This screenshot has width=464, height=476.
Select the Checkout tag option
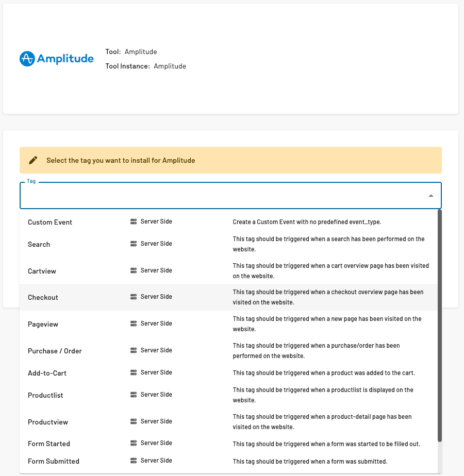tap(43, 297)
